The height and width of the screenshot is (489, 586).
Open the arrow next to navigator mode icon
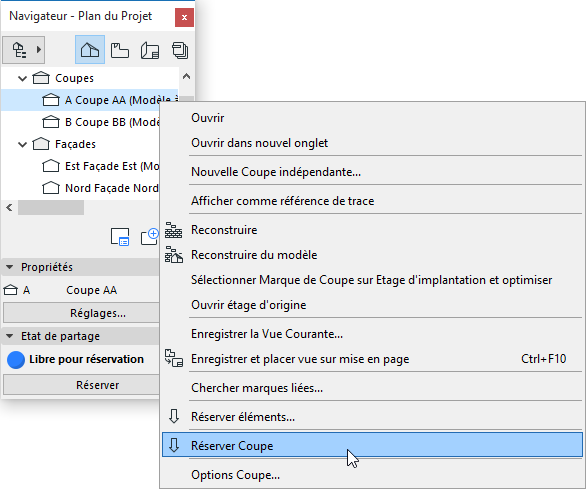coord(38,49)
